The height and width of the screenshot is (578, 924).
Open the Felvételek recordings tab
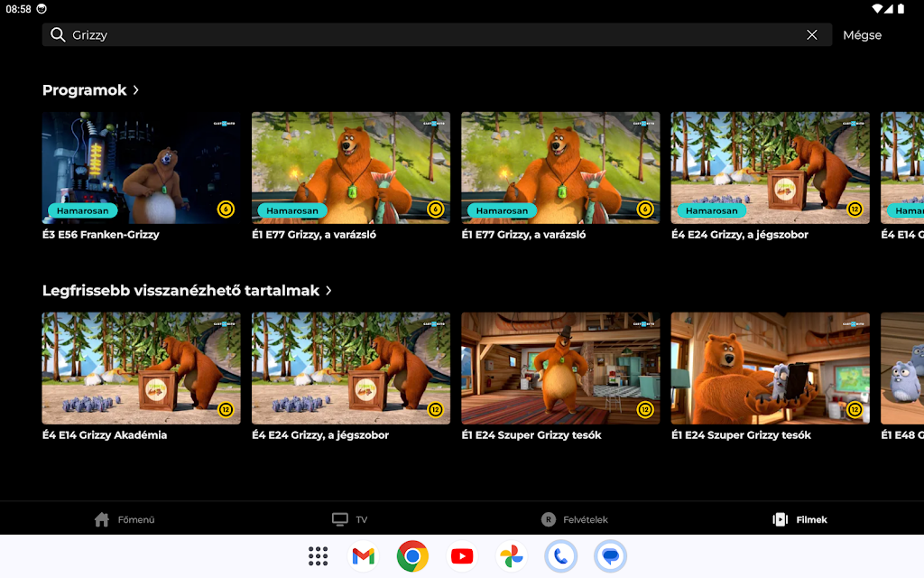coord(574,519)
